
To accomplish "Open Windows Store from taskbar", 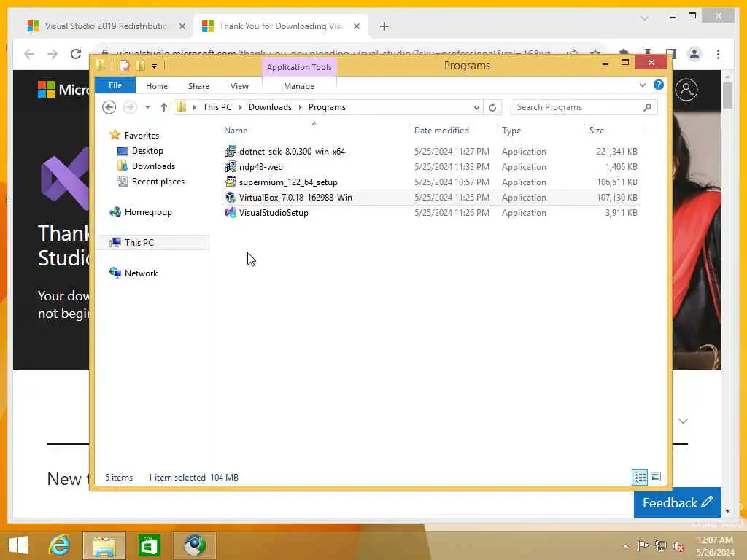I will [x=149, y=545].
